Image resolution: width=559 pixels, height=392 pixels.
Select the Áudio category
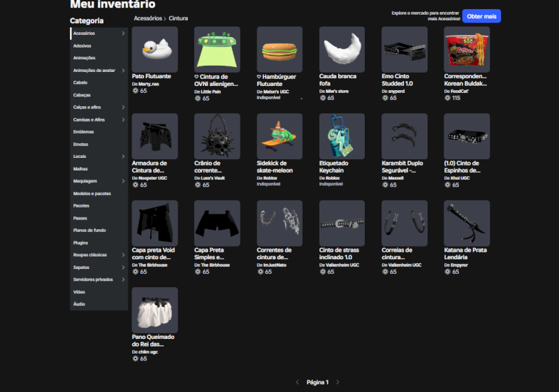click(99, 304)
